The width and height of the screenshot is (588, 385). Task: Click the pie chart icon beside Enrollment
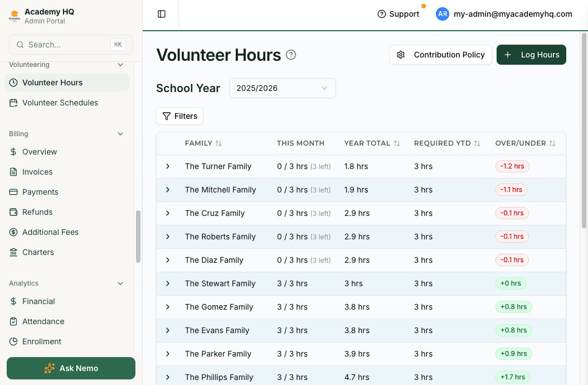coord(13,341)
